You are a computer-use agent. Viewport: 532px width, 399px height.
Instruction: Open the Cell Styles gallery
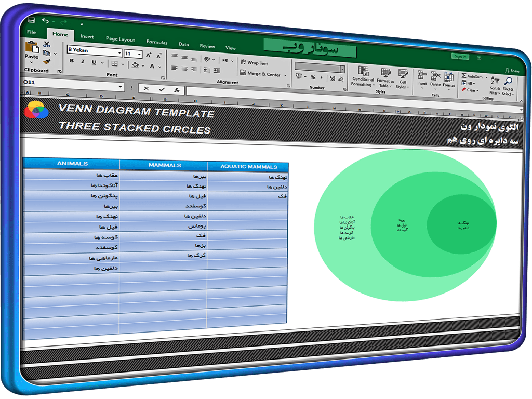[x=403, y=79]
